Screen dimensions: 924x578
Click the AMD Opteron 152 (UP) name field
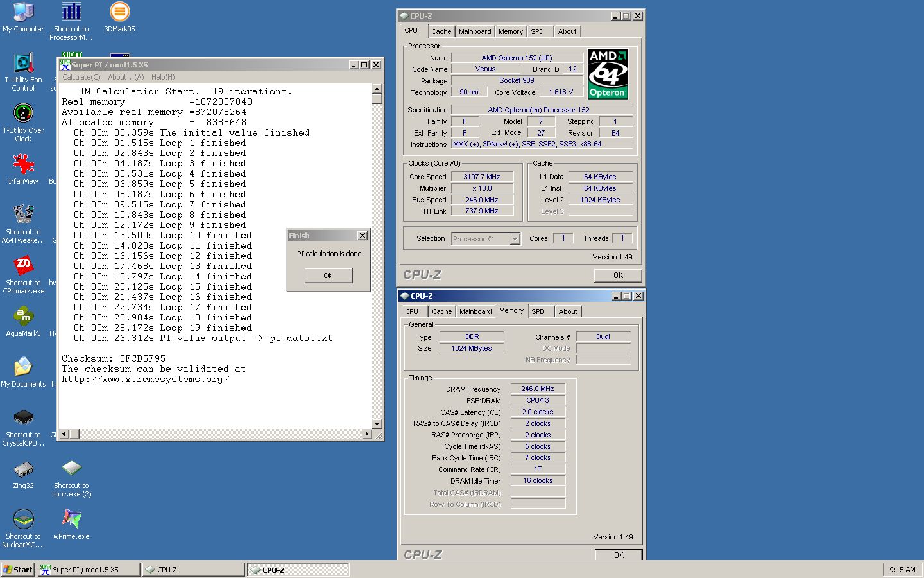pos(517,58)
